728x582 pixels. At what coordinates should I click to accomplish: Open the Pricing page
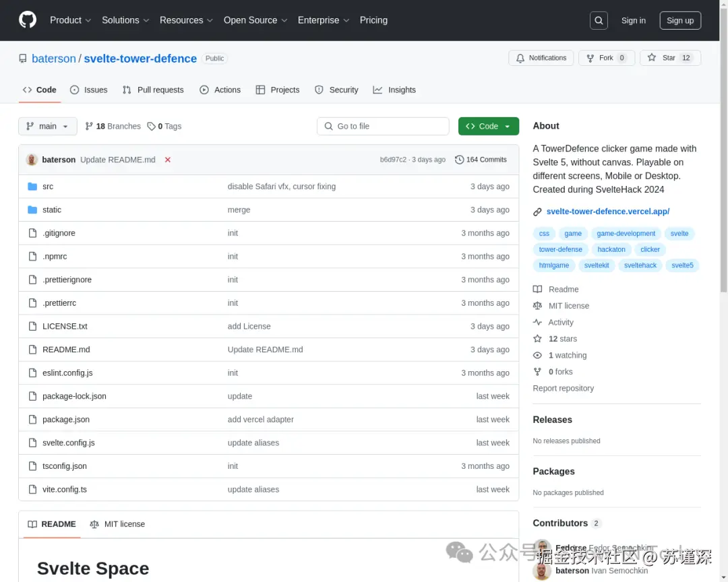373,20
